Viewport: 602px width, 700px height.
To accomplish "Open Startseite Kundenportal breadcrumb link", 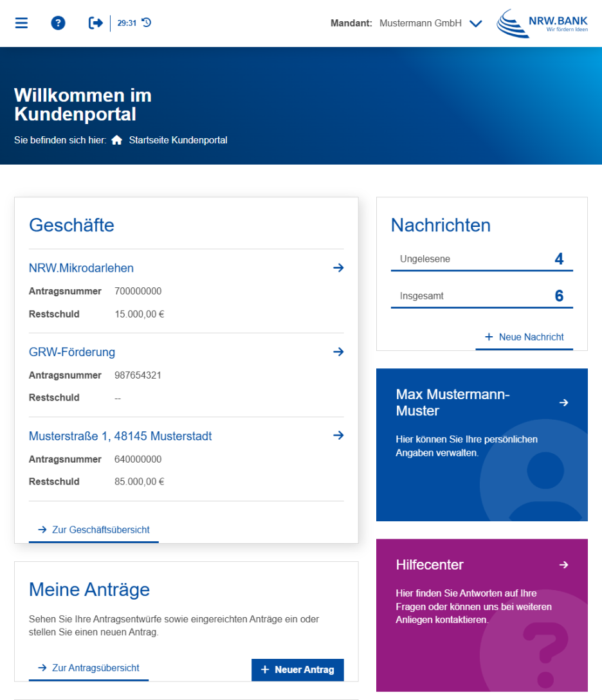I will coord(178,140).
